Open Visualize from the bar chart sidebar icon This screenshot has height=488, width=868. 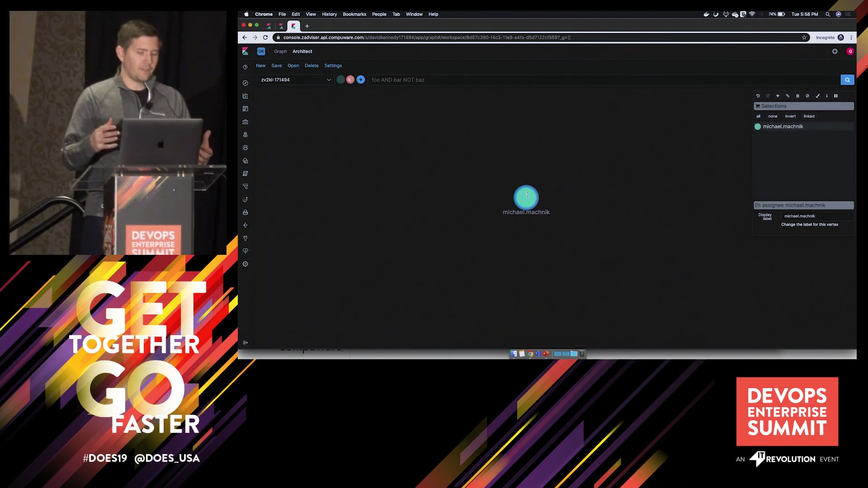pos(245,96)
